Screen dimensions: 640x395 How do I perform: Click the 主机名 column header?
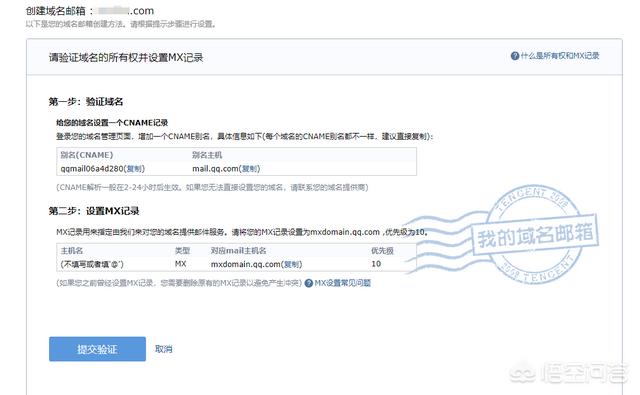coord(71,251)
